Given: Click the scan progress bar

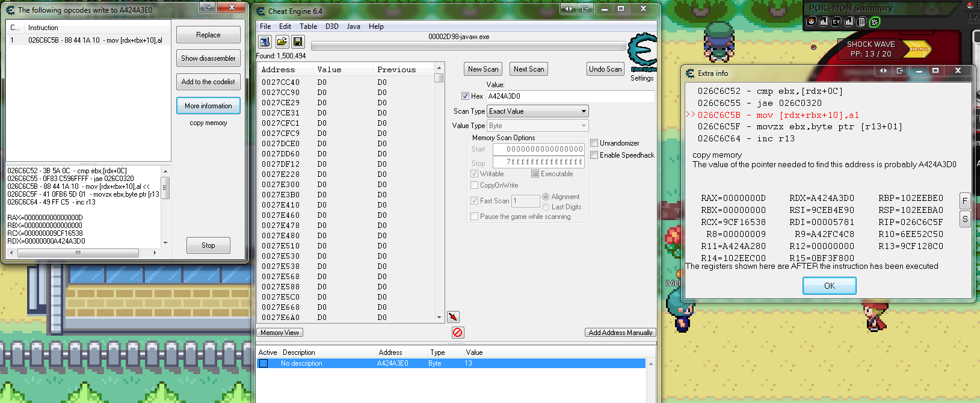Looking at the screenshot, I should click(x=468, y=46).
